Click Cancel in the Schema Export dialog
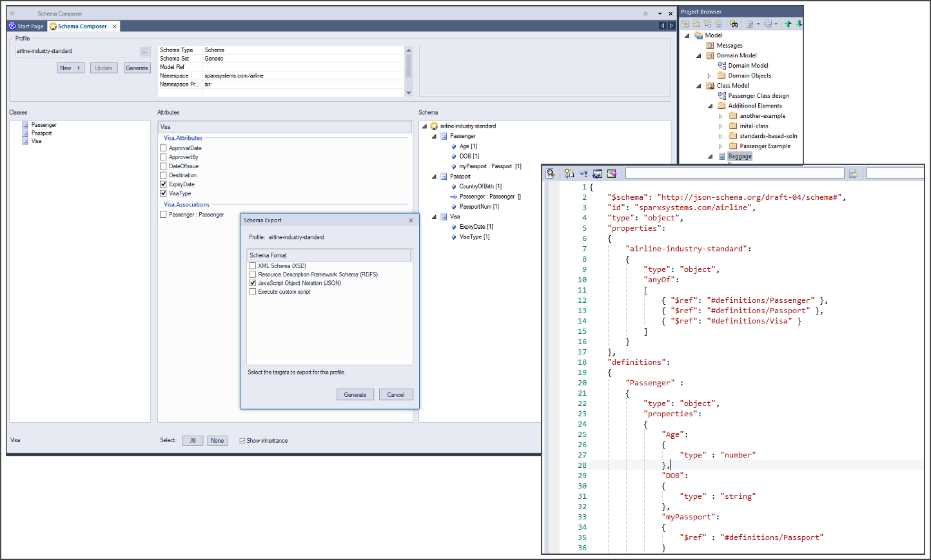The width and height of the screenshot is (931, 560). click(396, 394)
